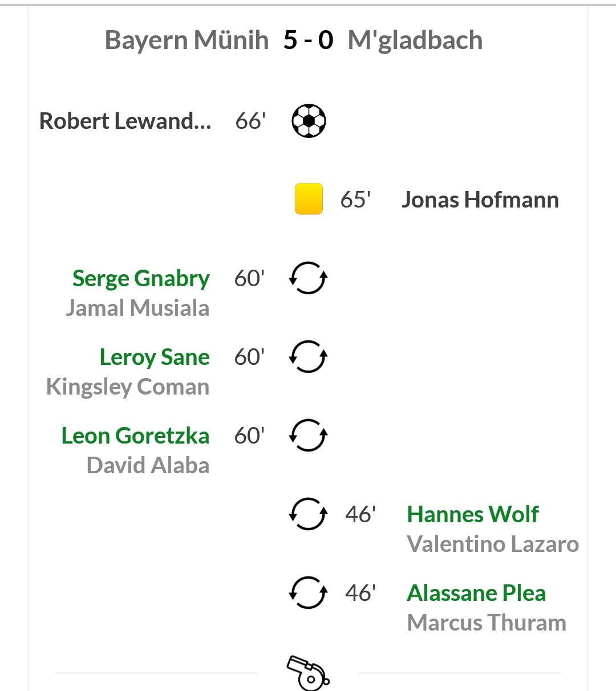Click the substitution icon next to Hannes Wolf

[309, 514]
